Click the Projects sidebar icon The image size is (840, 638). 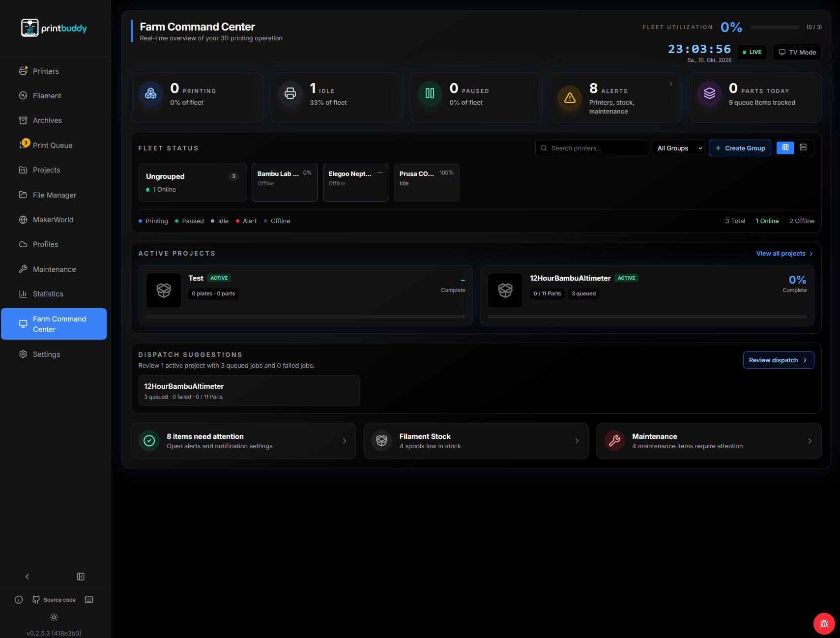(23, 170)
